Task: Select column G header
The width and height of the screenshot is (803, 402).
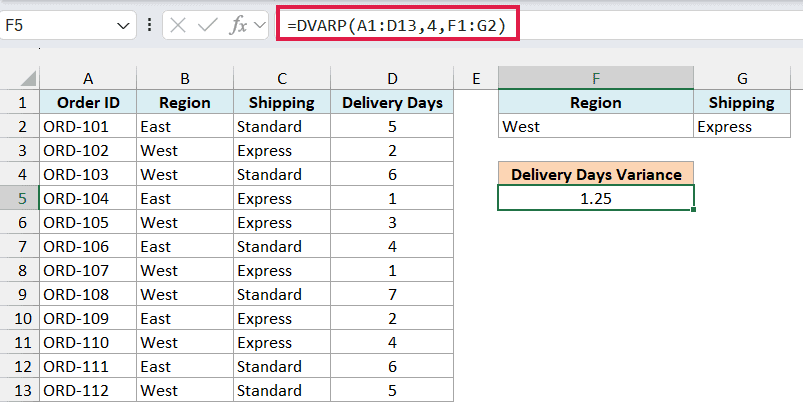Action: (x=742, y=78)
